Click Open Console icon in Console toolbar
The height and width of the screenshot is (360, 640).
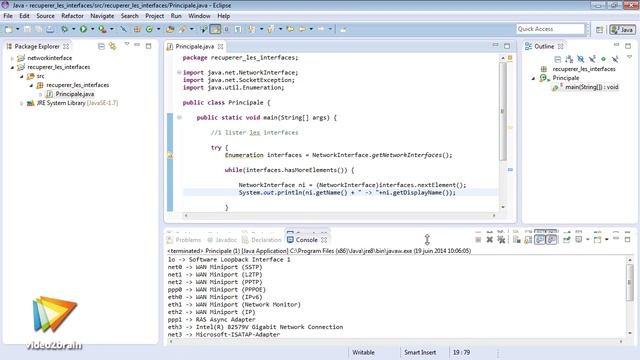tap(598, 240)
